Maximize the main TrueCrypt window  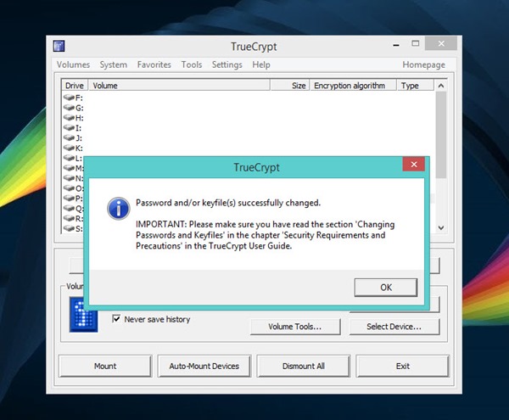pos(416,43)
